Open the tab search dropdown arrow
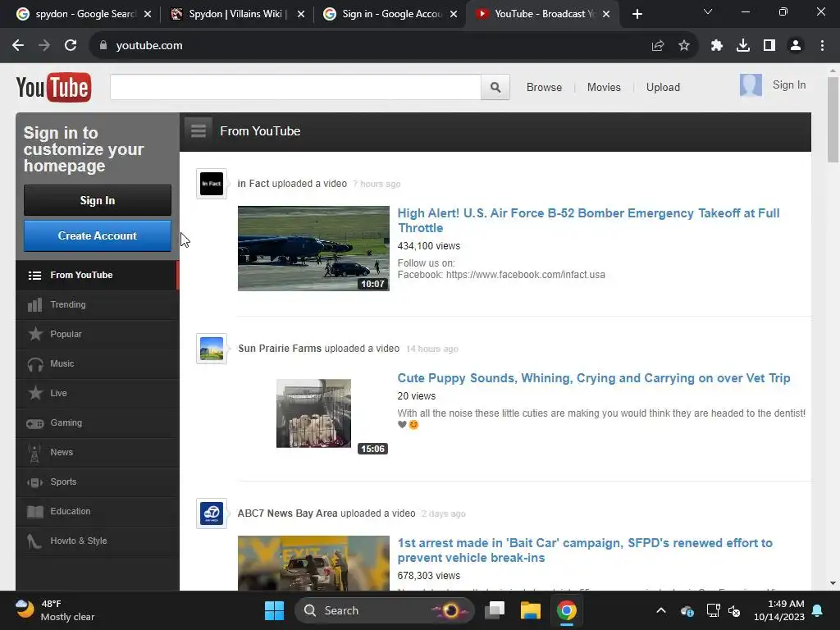Viewport: 840px width, 630px height. coord(708,11)
